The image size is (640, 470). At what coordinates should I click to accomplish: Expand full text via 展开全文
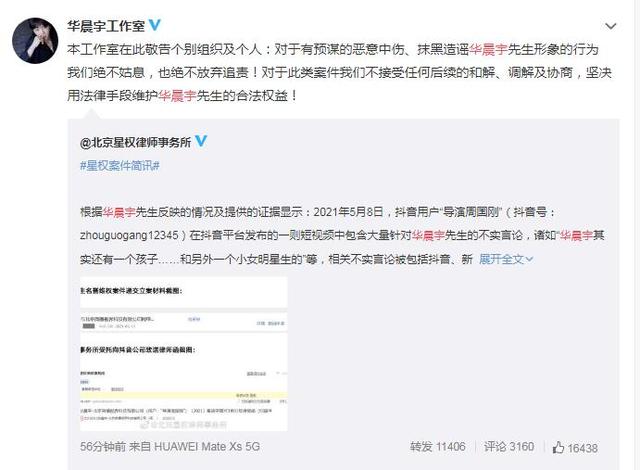pyautogui.click(x=501, y=259)
